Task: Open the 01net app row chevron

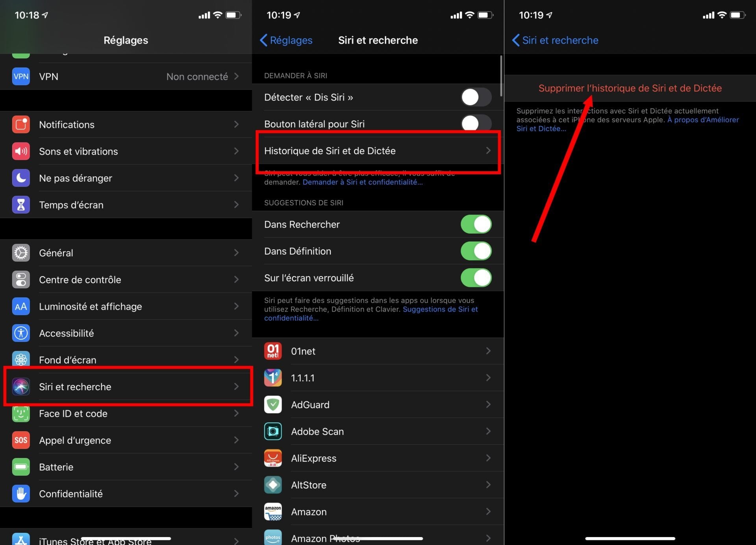Action: (x=488, y=351)
